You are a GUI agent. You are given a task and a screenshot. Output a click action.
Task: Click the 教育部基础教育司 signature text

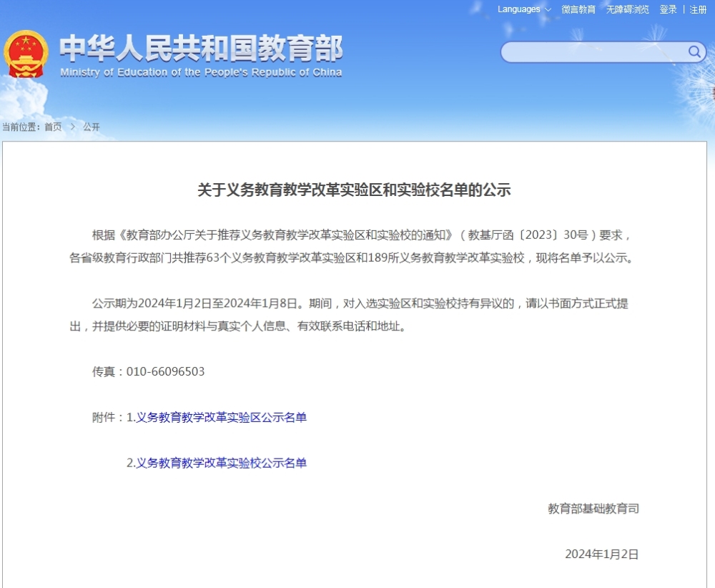pyautogui.click(x=593, y=509)
